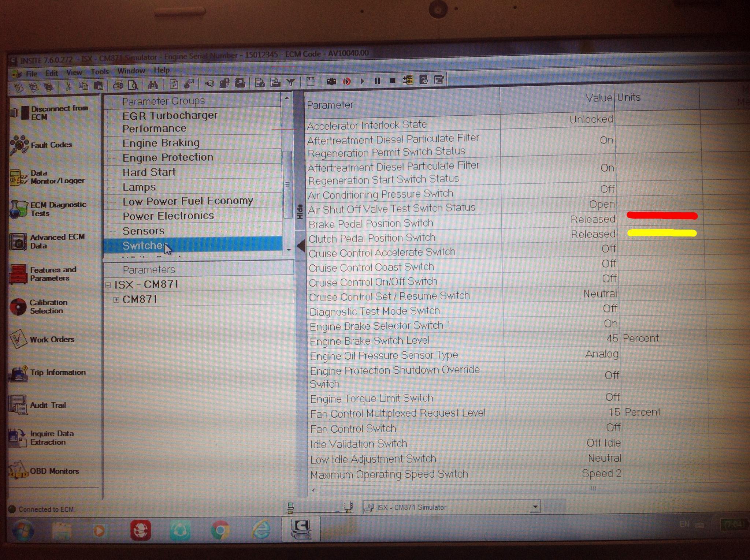Screen dimensions: 750x560
Task: Click the camera snapshot toolbar icon
Action: (331, 81)
